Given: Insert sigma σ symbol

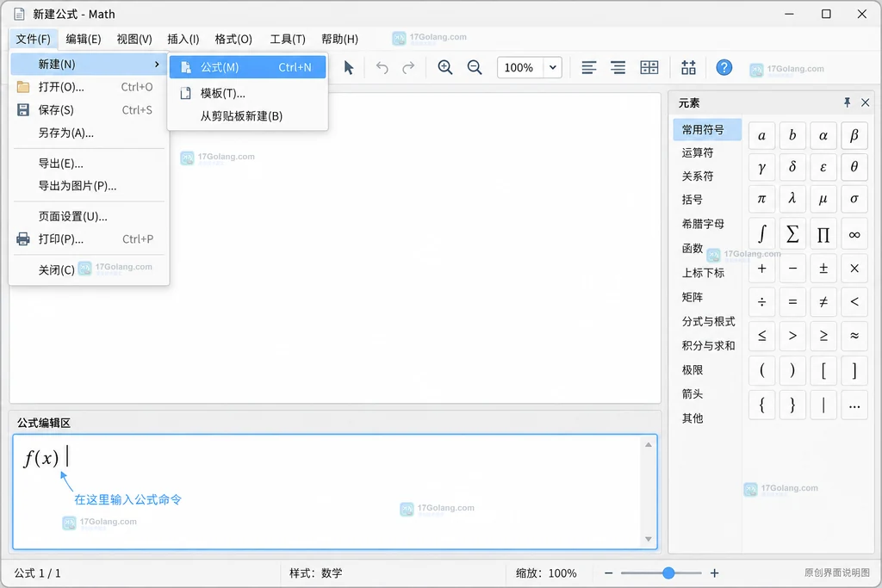Looking at the screenshot, I should point(854,199).
